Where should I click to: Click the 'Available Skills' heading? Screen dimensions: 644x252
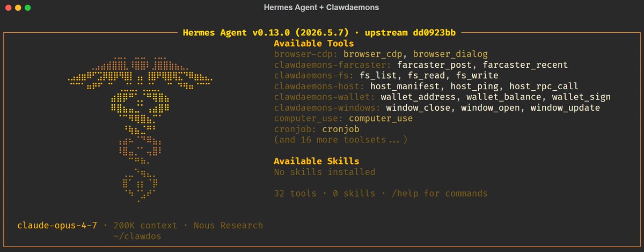coord(317,161)
